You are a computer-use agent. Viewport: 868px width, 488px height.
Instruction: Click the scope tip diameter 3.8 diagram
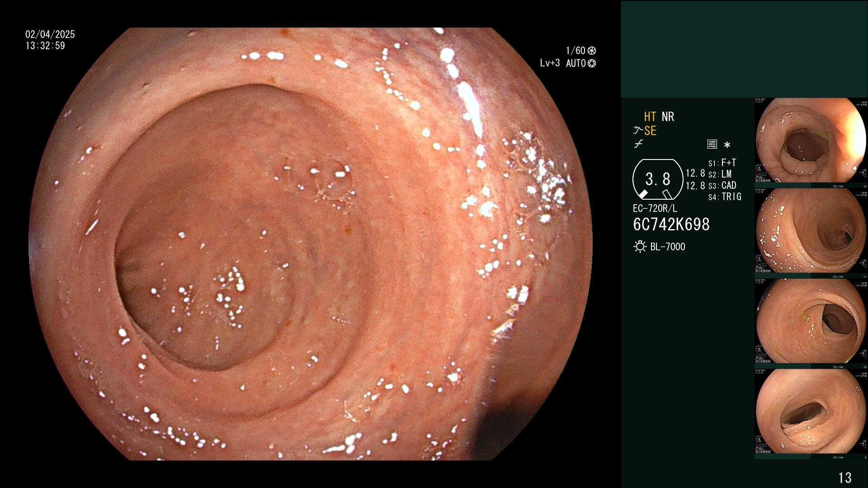click(x=658, y=179)
